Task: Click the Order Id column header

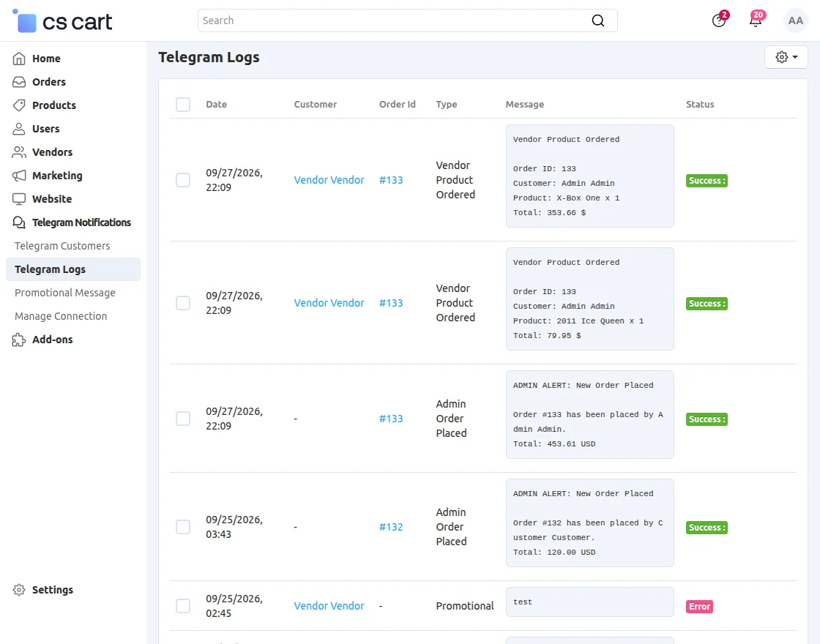Action: 398,105
